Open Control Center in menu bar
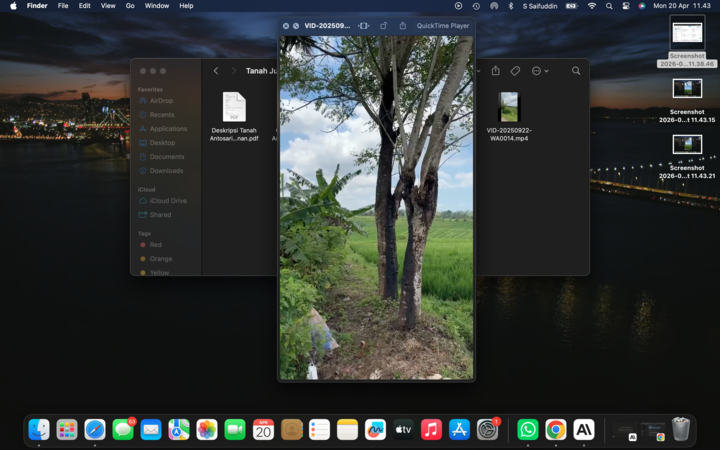 click(x=626, y=6)
